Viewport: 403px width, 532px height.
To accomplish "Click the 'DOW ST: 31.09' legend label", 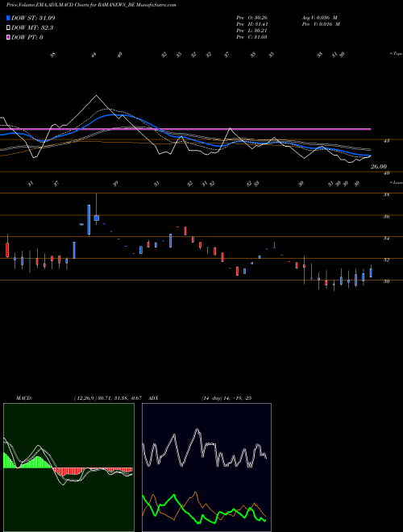I will (x=33, y=18).
